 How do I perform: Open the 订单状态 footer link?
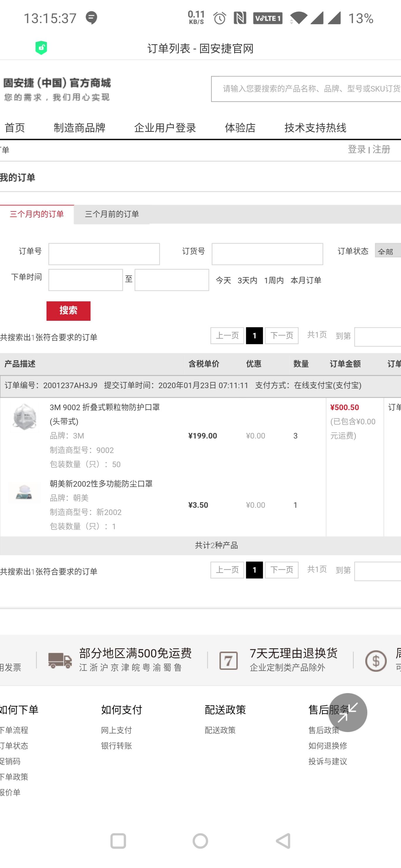pos(14,745)
